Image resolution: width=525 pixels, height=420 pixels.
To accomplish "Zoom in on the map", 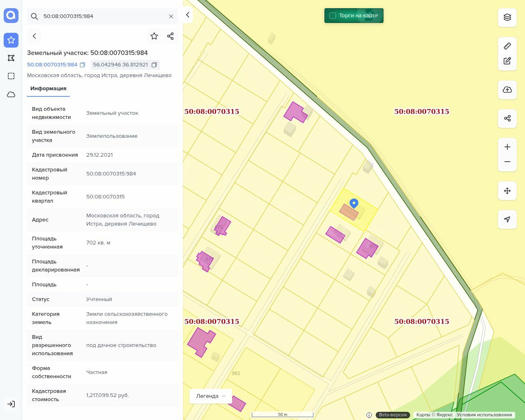I will click(507, 147).
